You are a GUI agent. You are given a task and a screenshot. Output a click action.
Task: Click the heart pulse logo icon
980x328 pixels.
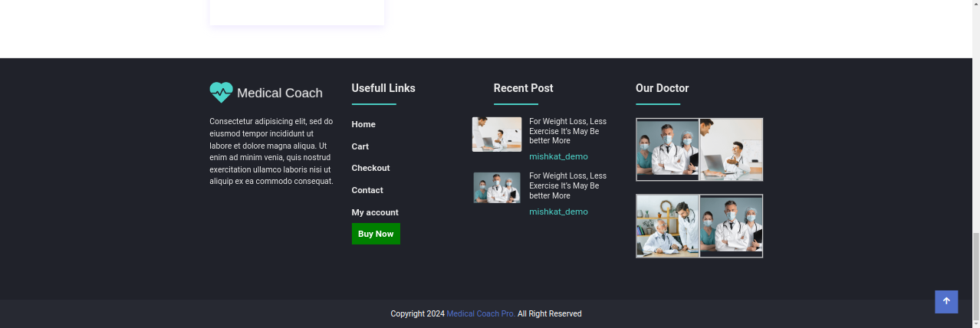tap(221, 93)
